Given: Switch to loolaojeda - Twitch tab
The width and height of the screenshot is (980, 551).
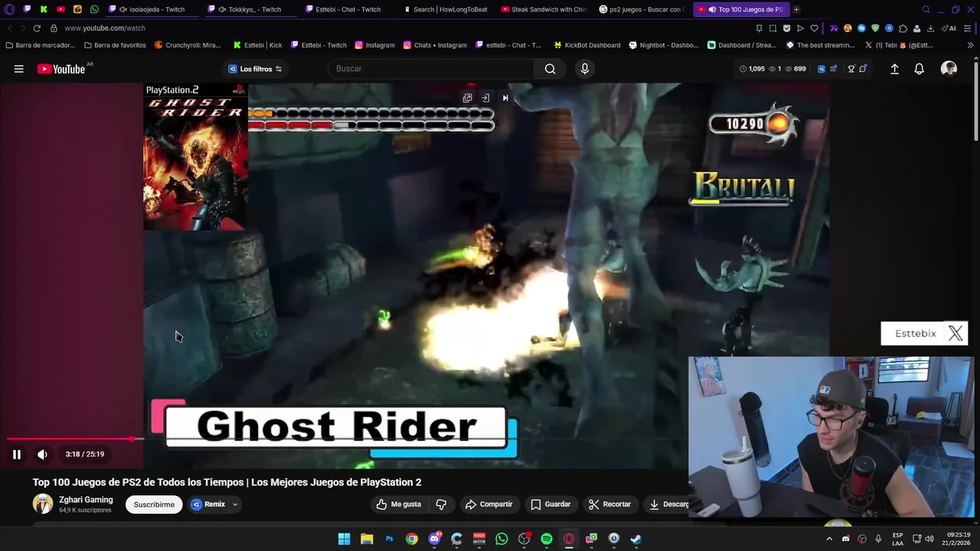Looking at the screenshot, I should (152, 9).
